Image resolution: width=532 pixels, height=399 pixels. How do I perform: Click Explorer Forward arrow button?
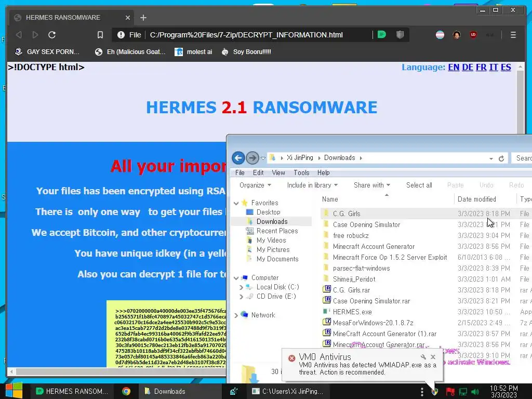252,158
